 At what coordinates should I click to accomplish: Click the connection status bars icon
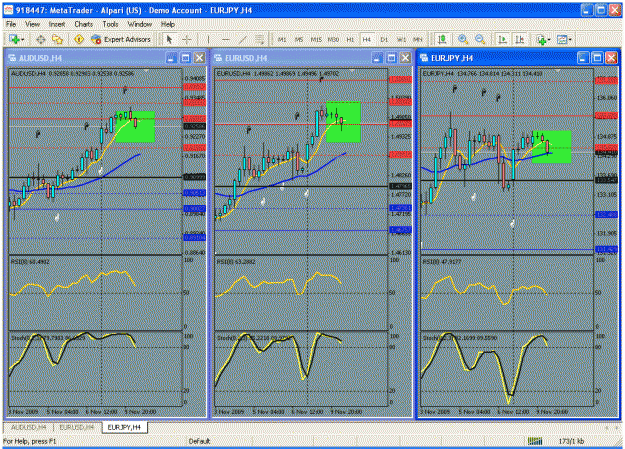(x=535, y=441)
